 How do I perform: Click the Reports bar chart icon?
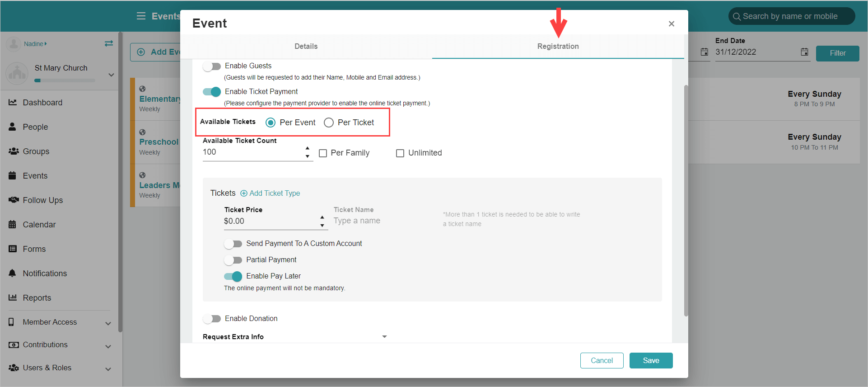point(13,297)
